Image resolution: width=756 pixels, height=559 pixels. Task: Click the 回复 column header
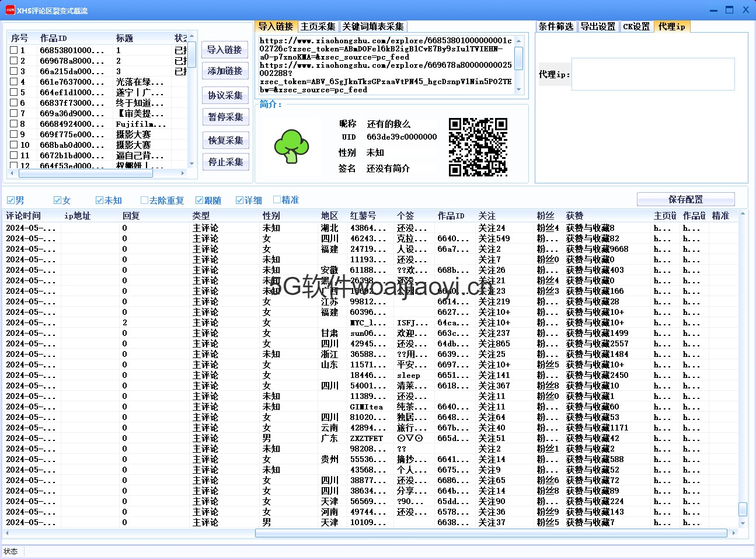click(155, 216)
